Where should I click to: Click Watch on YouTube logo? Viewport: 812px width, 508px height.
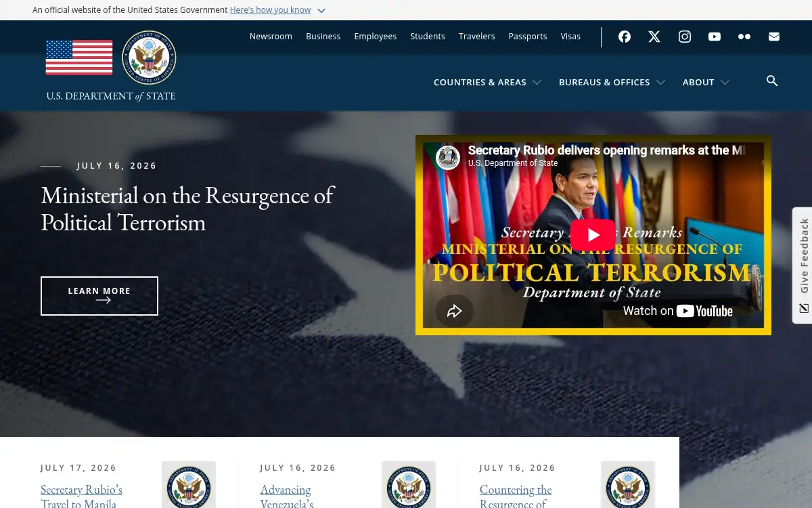[x=678, y=311]
